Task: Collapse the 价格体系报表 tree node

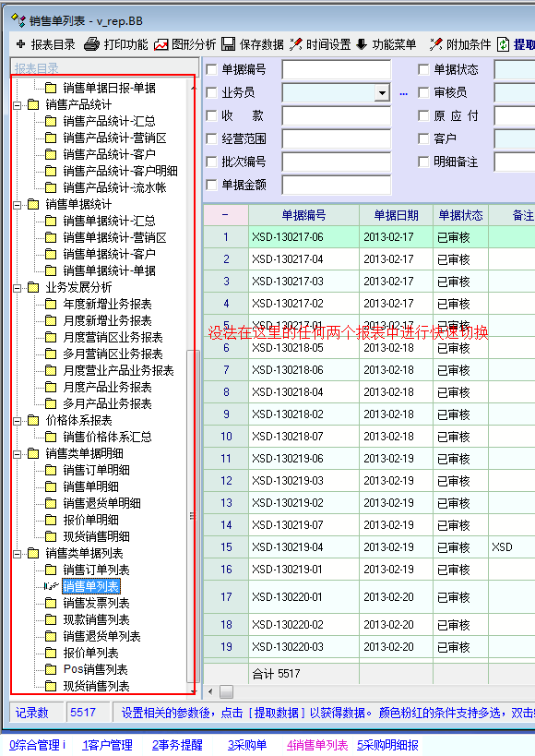Action: [18, 421]
